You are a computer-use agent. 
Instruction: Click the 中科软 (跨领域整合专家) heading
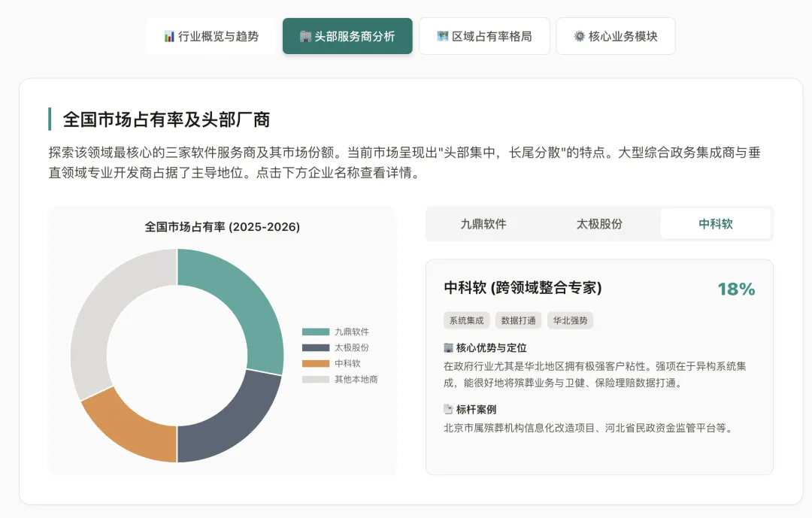523,287
